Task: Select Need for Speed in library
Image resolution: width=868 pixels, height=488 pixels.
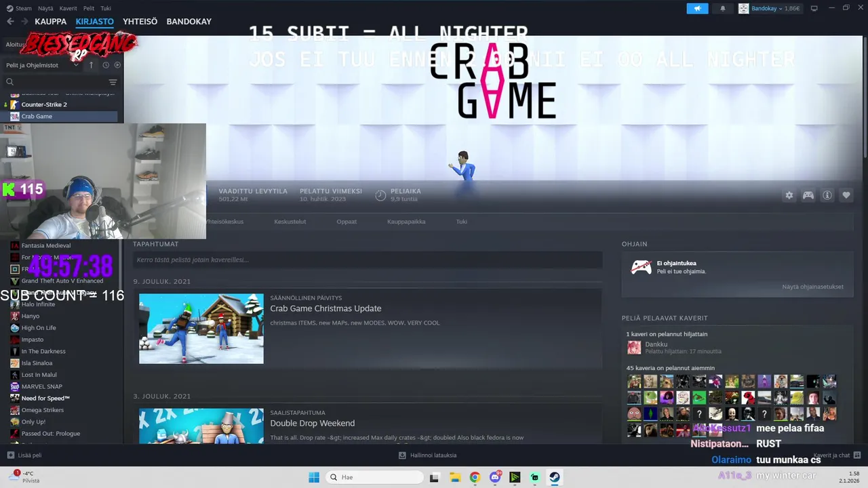Action: point(45,399)
